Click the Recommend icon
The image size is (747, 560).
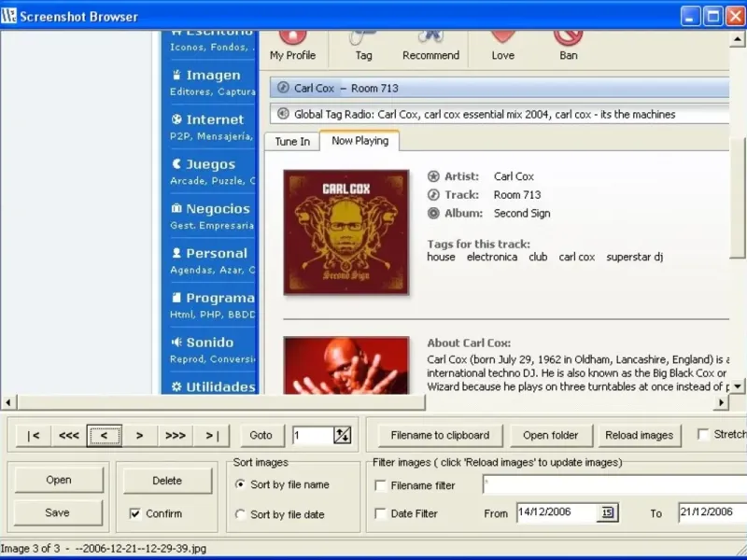430,36
